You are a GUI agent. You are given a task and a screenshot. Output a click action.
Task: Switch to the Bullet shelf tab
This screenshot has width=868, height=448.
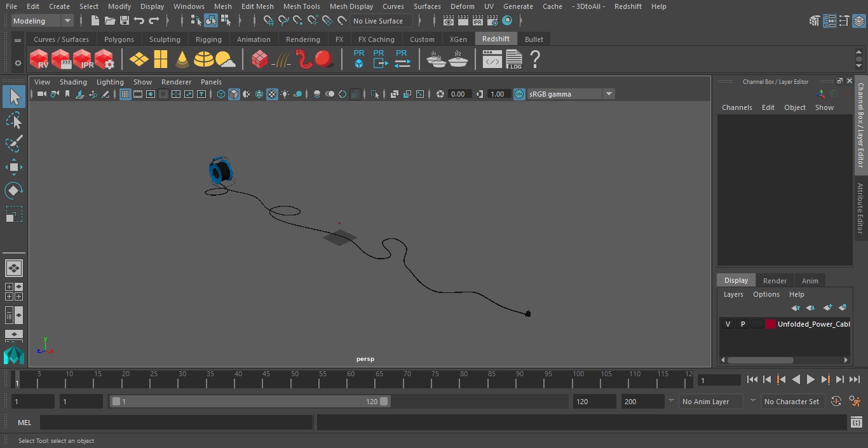[534, 39]
